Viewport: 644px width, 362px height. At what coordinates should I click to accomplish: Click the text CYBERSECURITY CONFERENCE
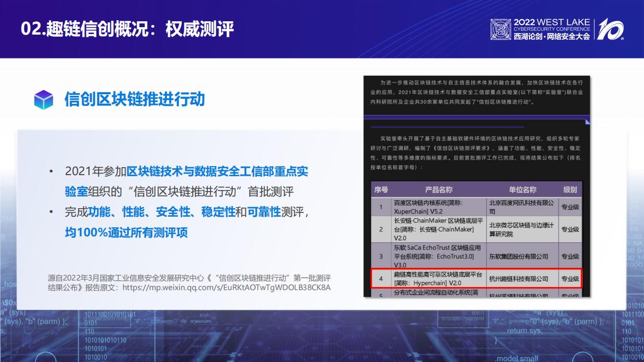pyautogui.click(x=552, y=29)
